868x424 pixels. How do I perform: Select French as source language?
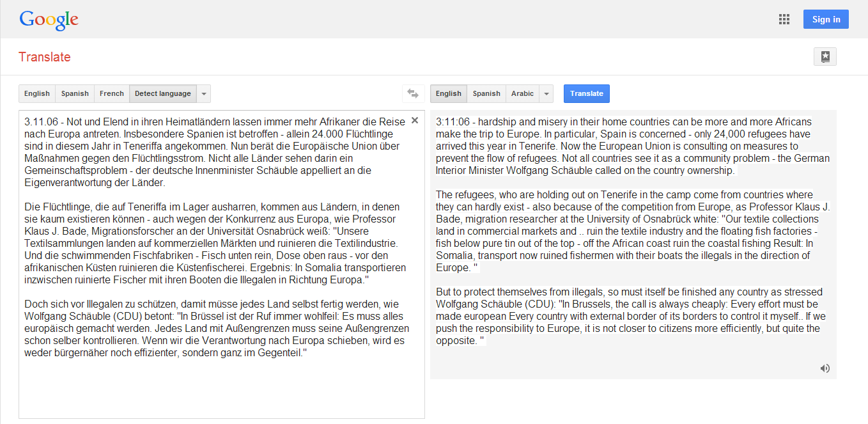pyautogui.click(x=112, y=94)
